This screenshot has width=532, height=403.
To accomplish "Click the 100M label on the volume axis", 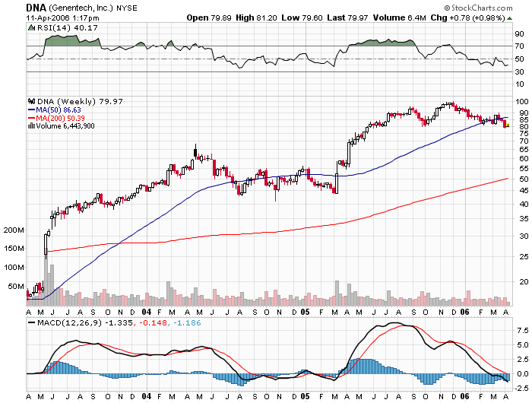I will point(14,268).
